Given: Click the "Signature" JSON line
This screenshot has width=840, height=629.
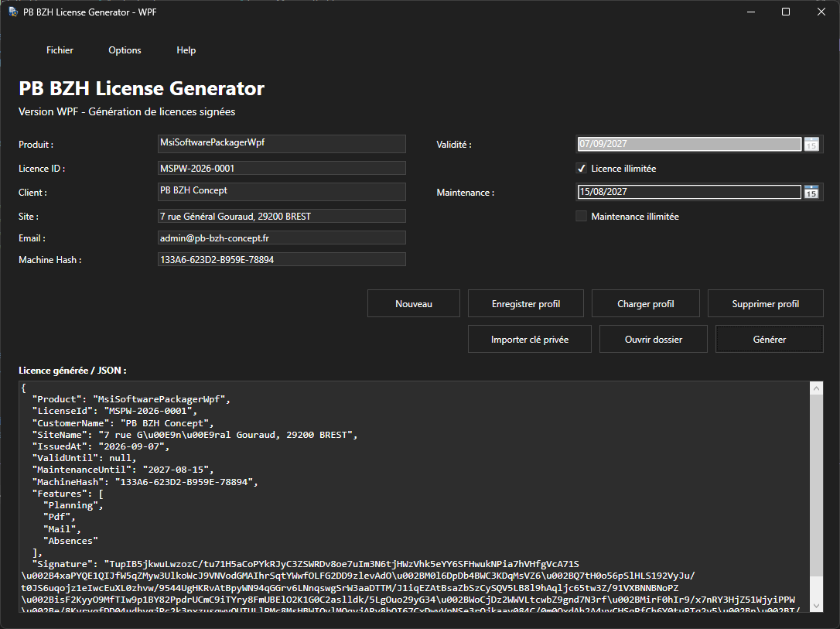Looking at the screenshot, I should point(306,564).
